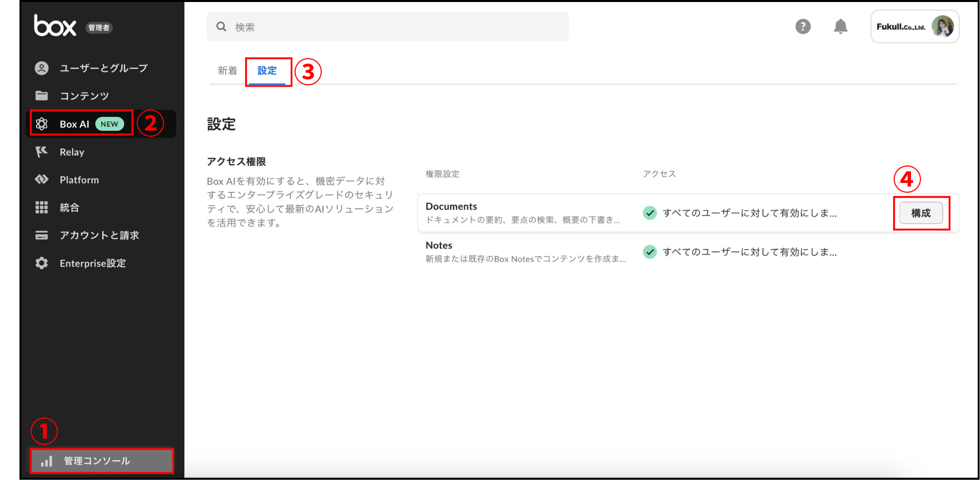
Task: Click the admin console bar chart icon
Action: (46, 461)
